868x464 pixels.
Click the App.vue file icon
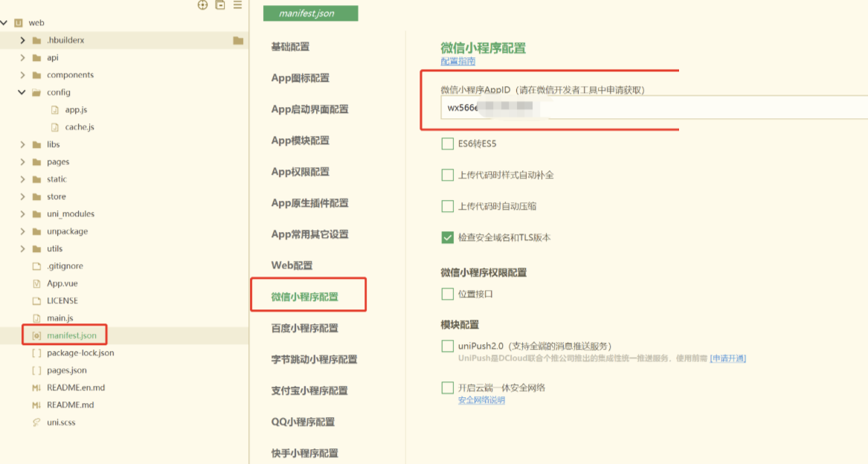coord(36,283)
